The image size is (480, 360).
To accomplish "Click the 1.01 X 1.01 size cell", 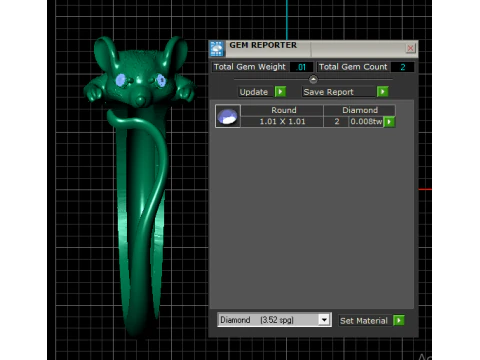I will point(282,121).
